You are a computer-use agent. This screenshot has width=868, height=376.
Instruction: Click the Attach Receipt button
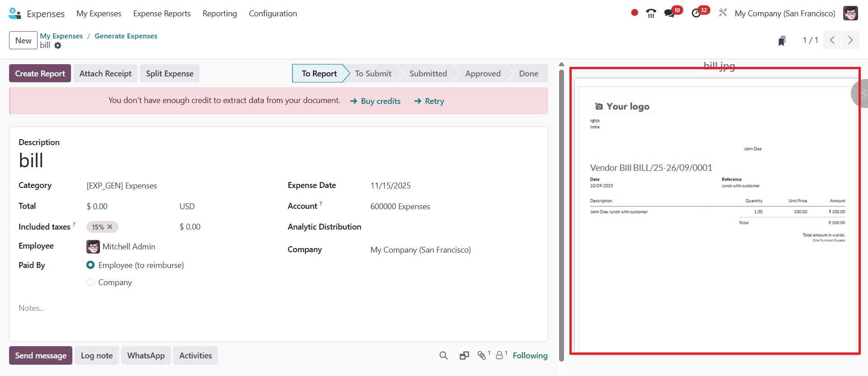(105, 74)
